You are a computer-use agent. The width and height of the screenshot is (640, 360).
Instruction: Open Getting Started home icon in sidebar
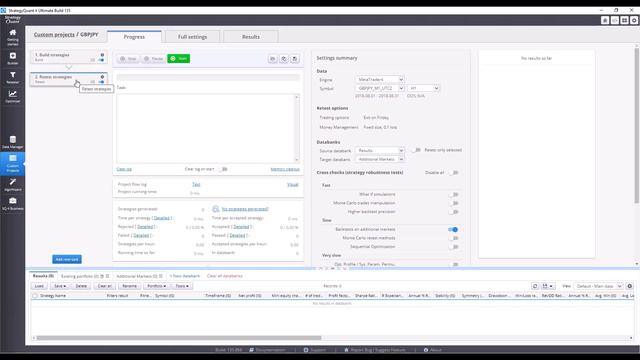13,37
